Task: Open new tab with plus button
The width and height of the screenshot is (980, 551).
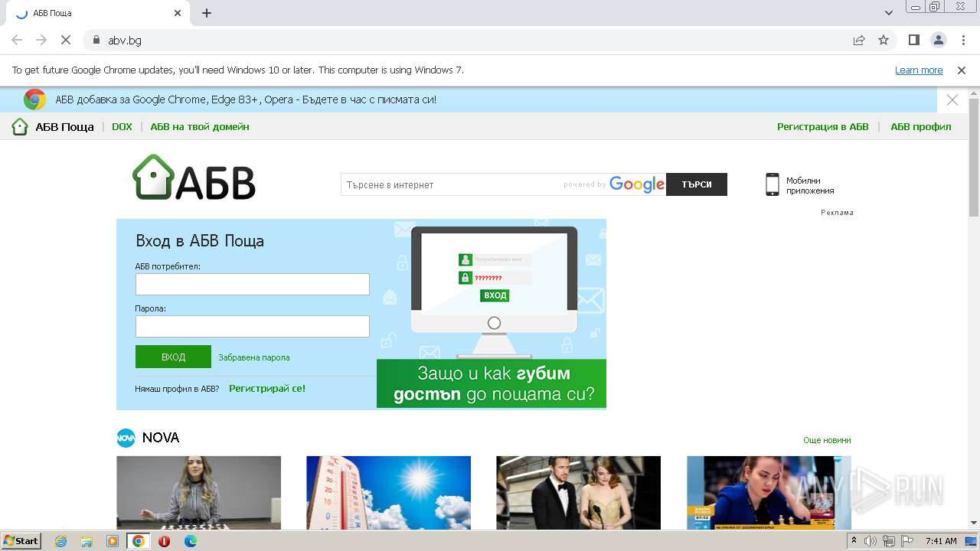Action: (207, 13)
